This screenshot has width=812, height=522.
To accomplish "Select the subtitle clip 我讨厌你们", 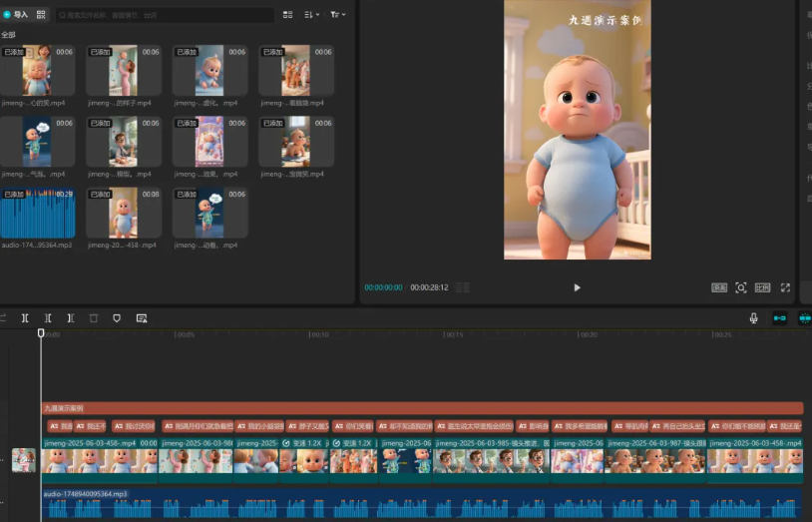I will 134,426.
